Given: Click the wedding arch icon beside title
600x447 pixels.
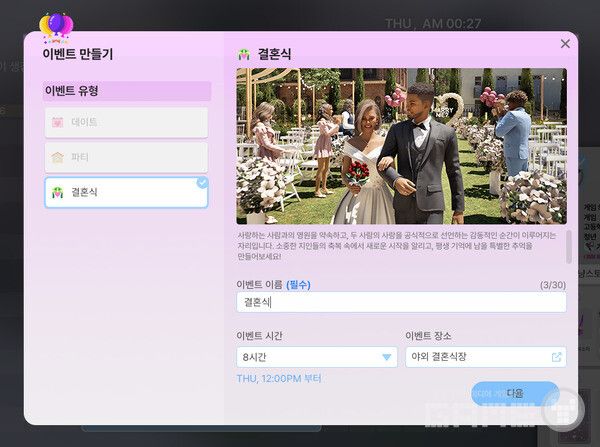Looking at the screenshot, I should [x=244, y=54].
